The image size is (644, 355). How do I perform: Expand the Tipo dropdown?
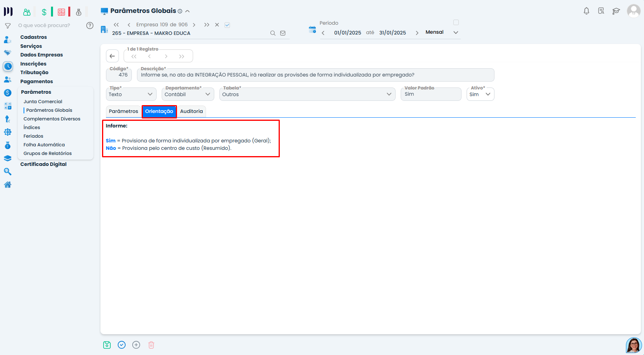tap(131, 94)
